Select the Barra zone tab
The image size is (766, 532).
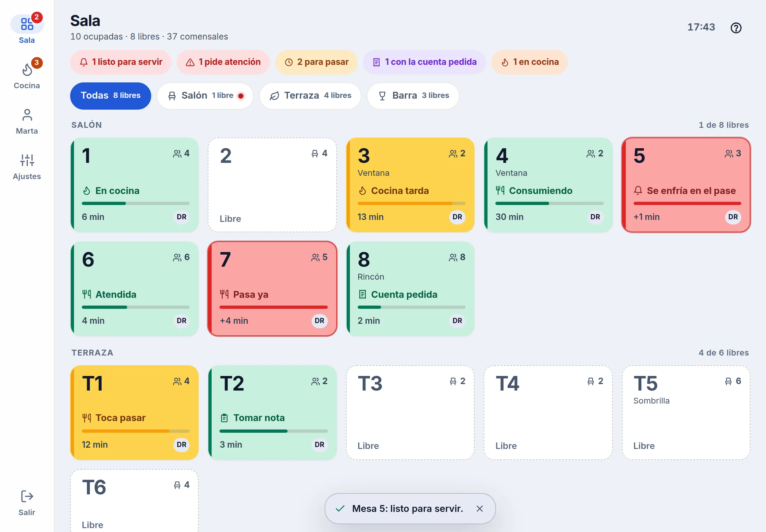413,96
